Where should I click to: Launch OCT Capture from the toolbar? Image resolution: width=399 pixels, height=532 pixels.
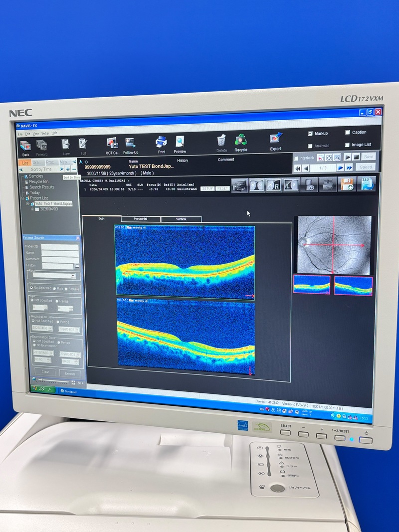(x=112, y=144)
